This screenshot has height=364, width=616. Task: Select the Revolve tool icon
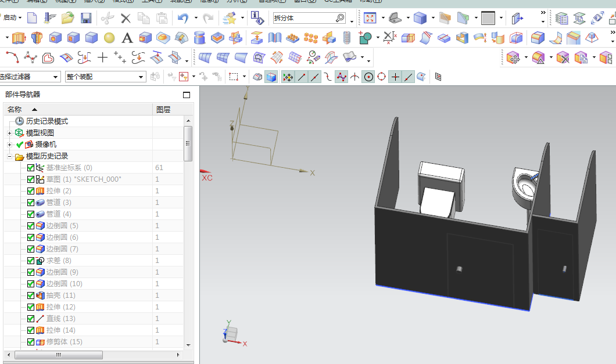pyautogui.click(x=37, y=38)
